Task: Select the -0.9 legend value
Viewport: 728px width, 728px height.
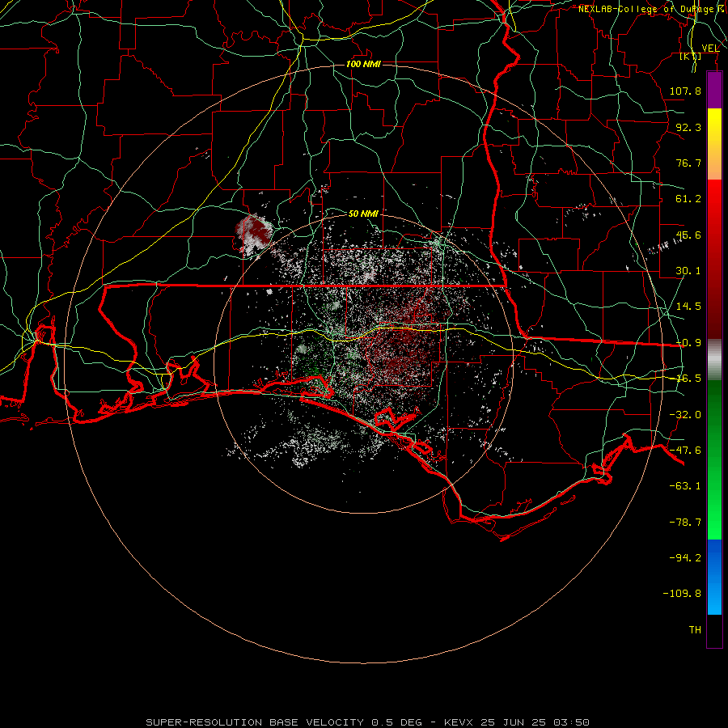Action: [x=688, y=343]
